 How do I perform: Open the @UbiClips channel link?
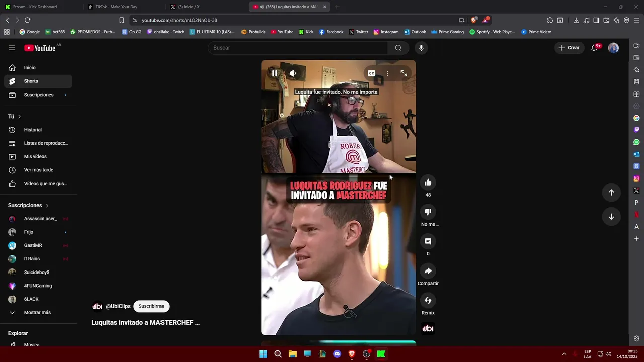pos(118,306)
